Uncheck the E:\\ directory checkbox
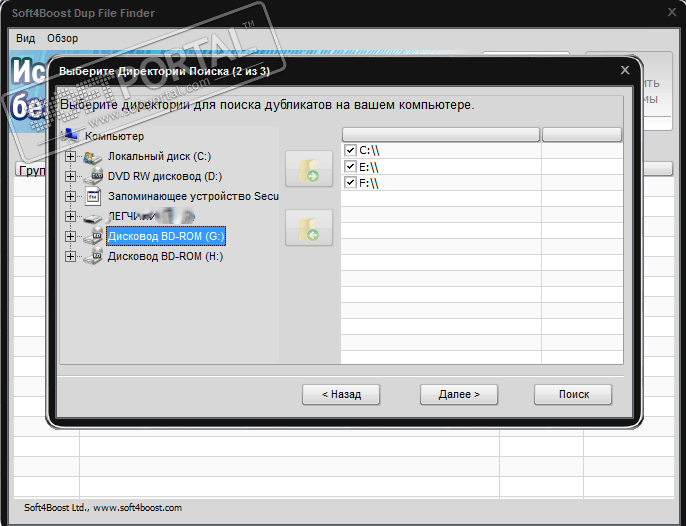 tap(350, 166)
